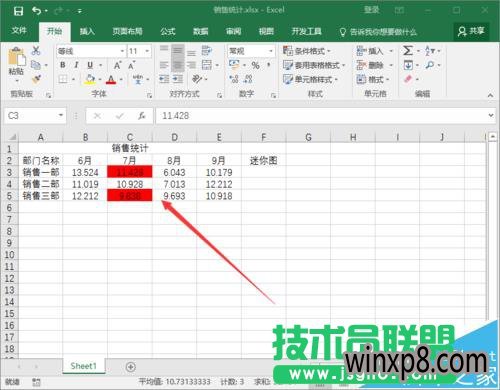Switch to the Formulas (公式) tab
The height and width of the screenshot is (390, 500).
coord(167,31)
